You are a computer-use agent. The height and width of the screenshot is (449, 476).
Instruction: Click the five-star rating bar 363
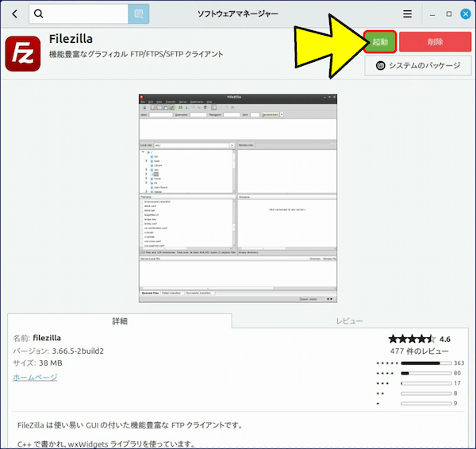click(x=426, y=363)
